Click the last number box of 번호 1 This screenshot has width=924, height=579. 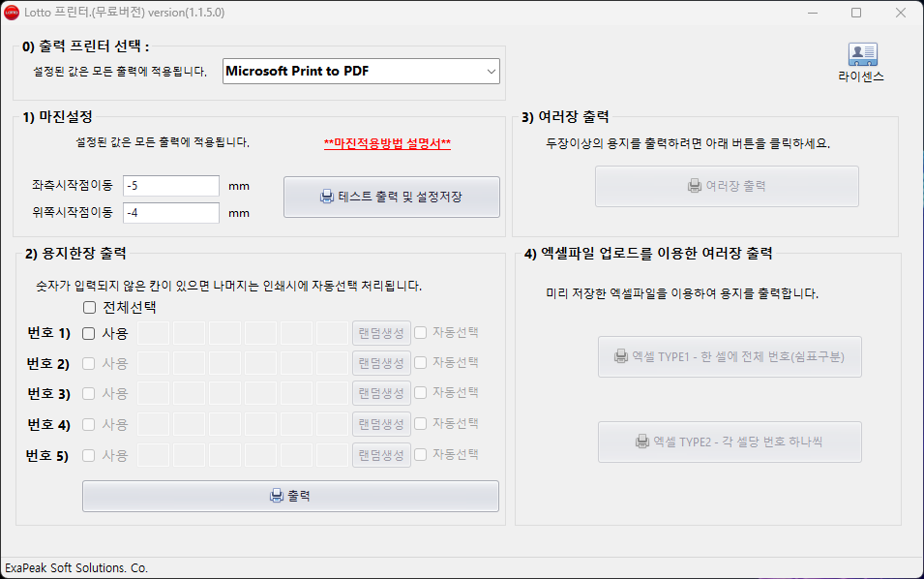coord(333,333)
